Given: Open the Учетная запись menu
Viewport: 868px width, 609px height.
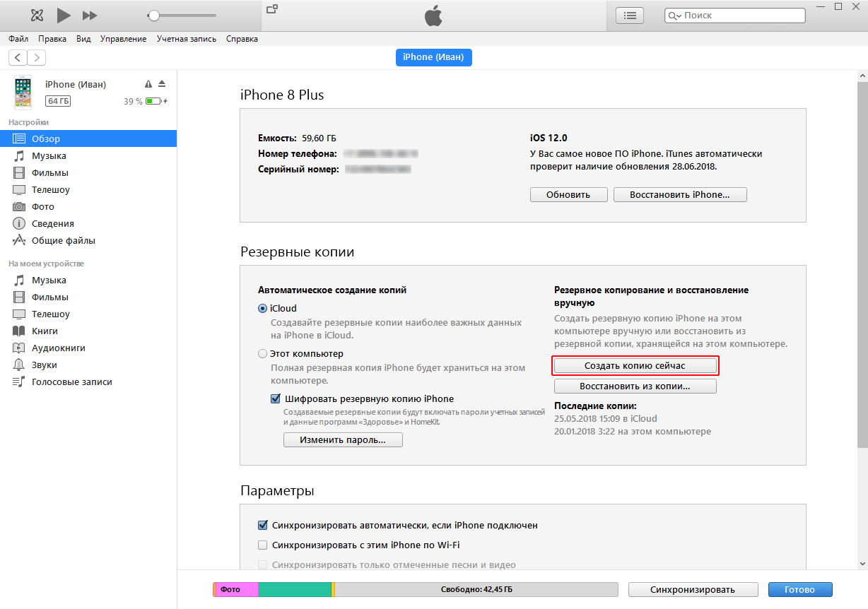Looking at the screenshot, I should 187,39.
